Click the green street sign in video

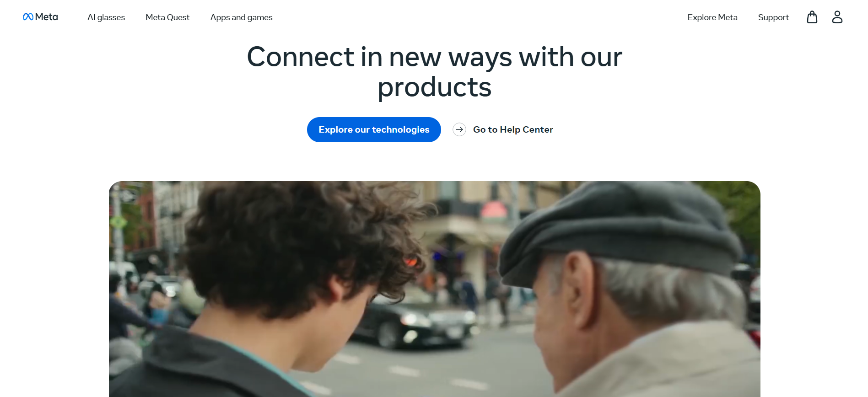click(x=119, y=222)
